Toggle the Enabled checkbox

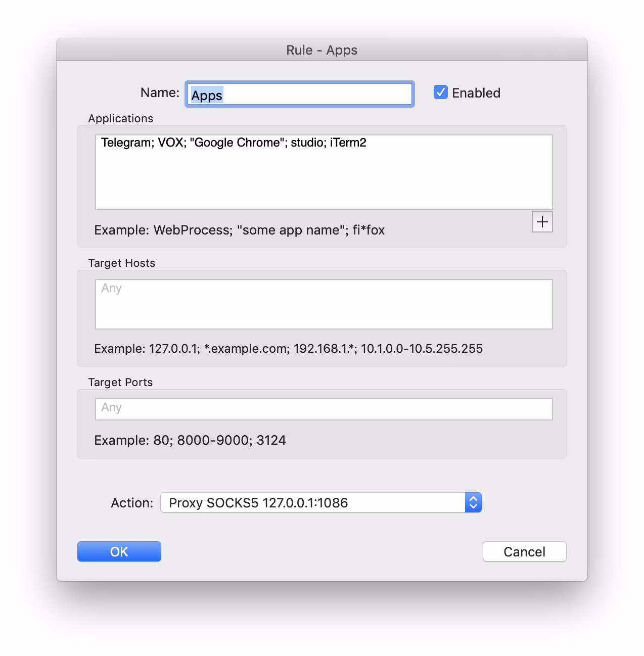(x=440, y=92)
